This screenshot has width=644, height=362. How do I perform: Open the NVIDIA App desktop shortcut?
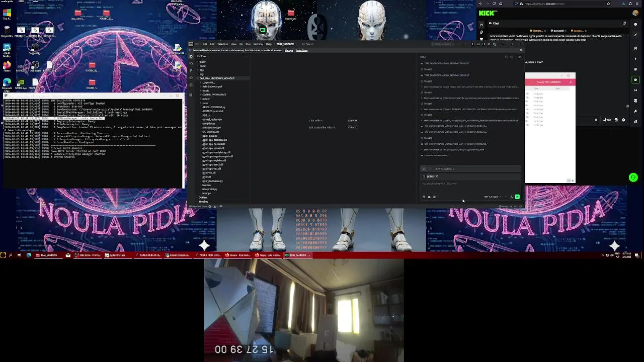(21, 84)
